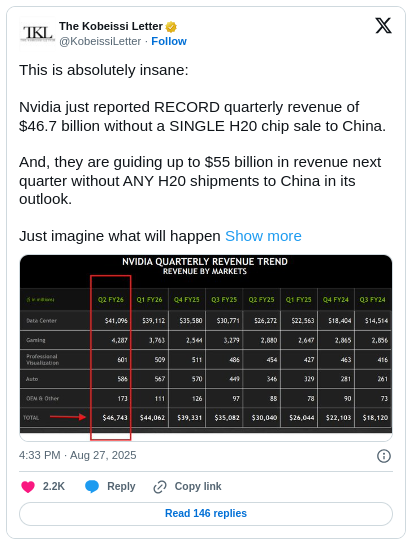
Task: Like the tweet with heart icon
Action: point(28,486)
